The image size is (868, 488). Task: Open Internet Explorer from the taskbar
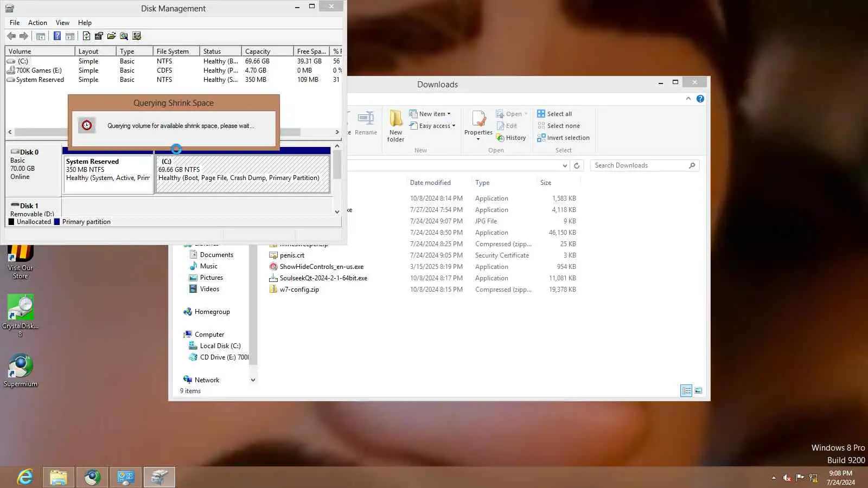25,477
